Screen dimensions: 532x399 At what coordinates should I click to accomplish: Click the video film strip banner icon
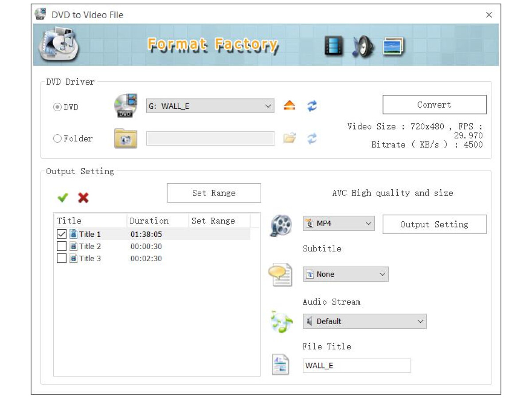pyautogui.click(x=334, y=46)
